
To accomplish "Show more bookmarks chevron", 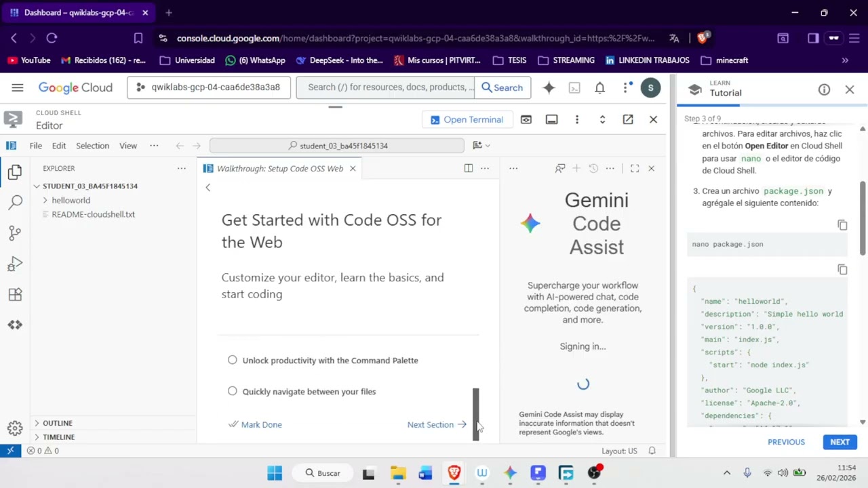I will 845,60.
